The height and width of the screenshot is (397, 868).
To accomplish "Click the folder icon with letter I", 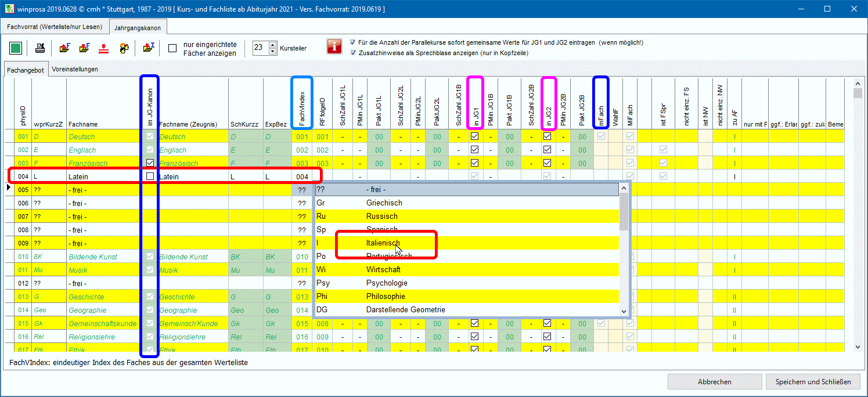I will click(x=149, y=48).
